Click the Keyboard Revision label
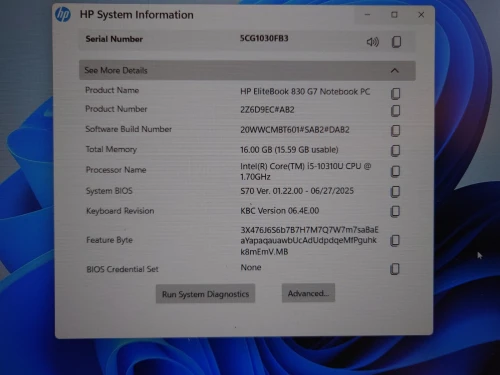The width and height of the screenshot is (500, 375). click(120, 211)
